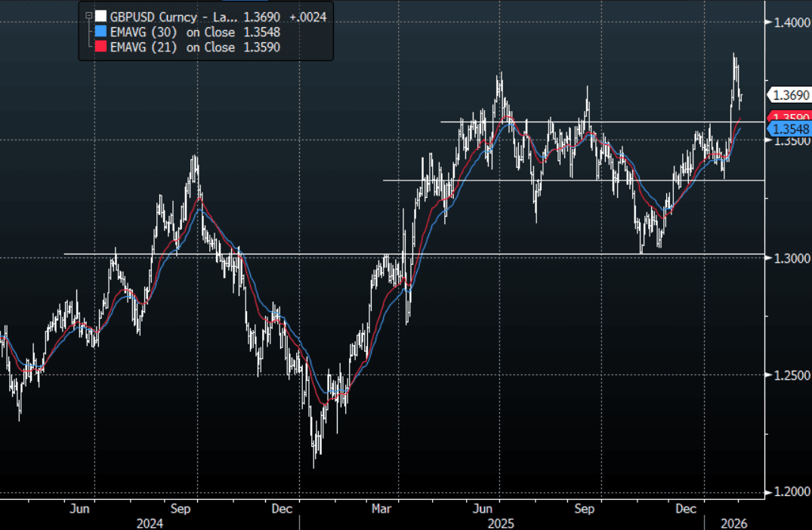Select EMAVG (21) on Close legend entry
The width and height of the screenshot is (812, 530).
pyautogui.click(x=174, y=48)
